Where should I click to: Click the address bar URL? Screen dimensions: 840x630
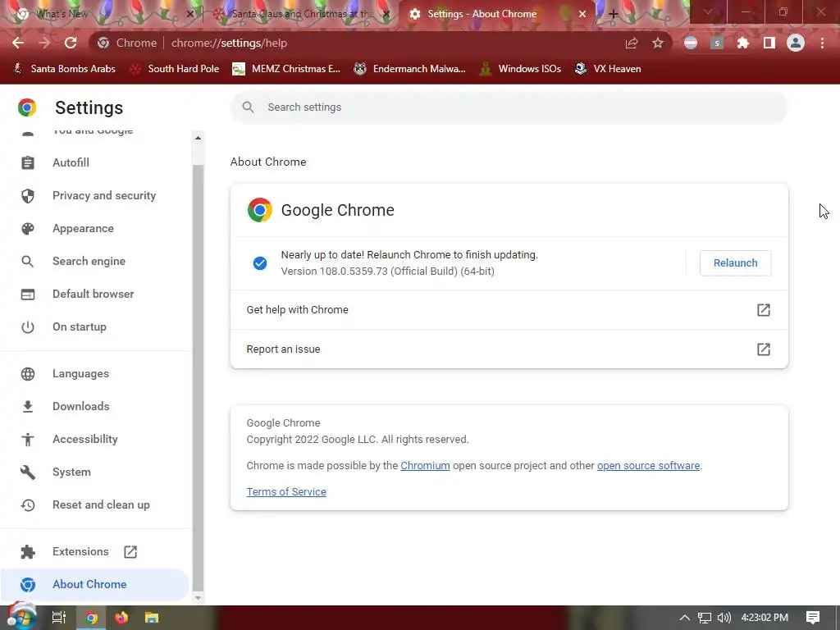coord(230,43)
